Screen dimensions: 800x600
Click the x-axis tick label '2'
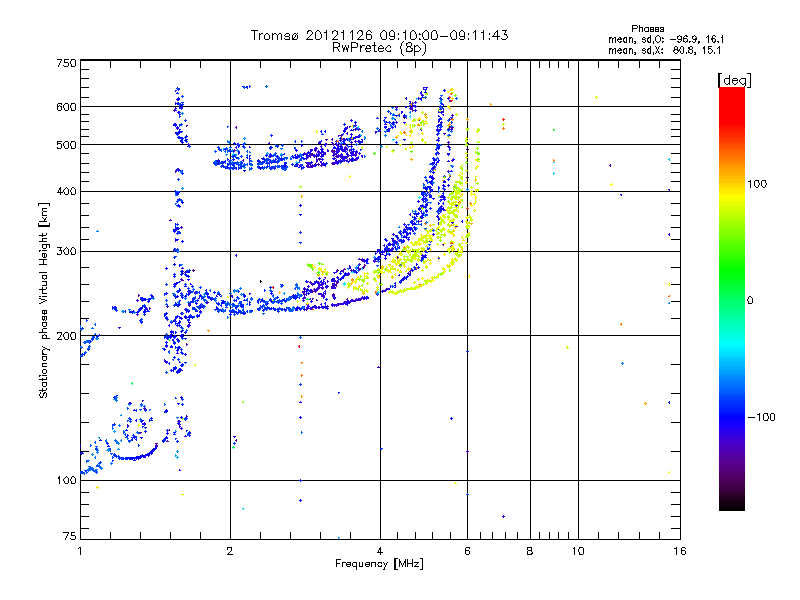click(x=230, y=551)
